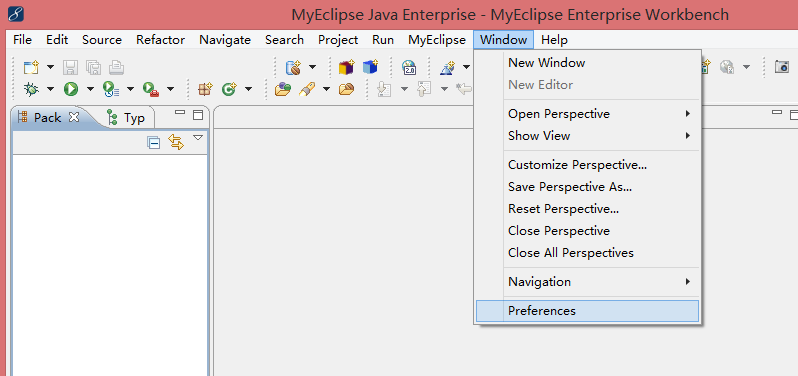
Task: Click the Previous Annotation icon
Action: pos(424,90)
